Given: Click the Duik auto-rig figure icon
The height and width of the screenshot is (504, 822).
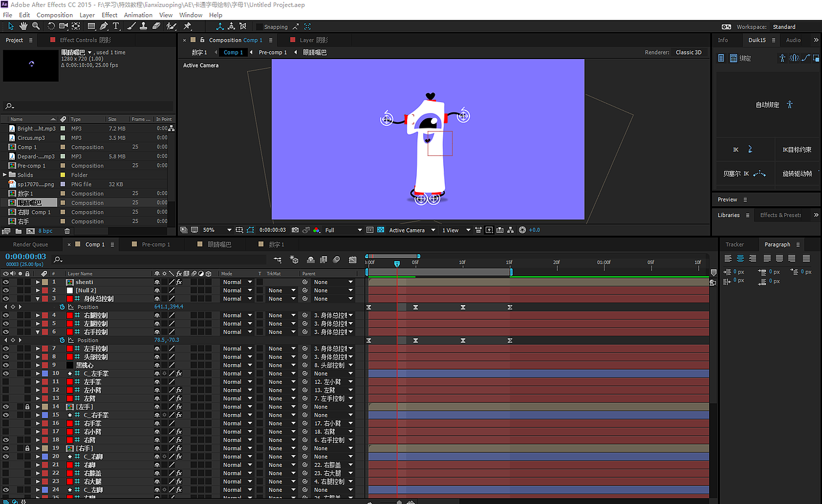Looking at the screenshot, I should pos(790,105).
